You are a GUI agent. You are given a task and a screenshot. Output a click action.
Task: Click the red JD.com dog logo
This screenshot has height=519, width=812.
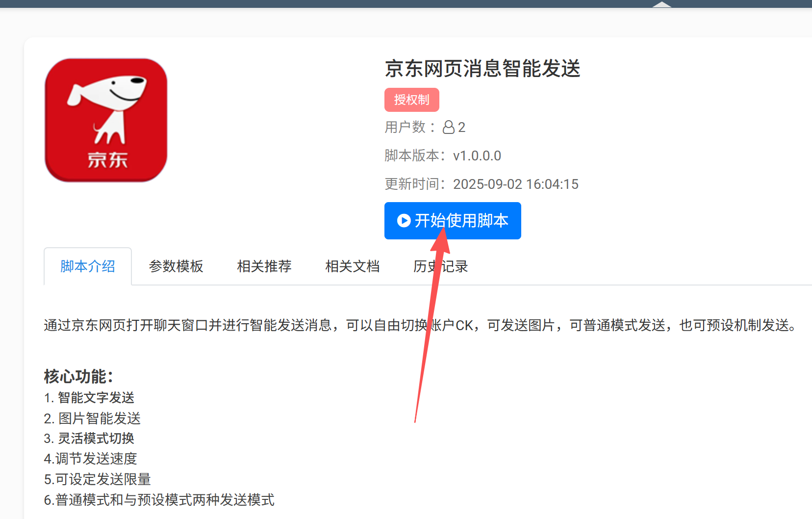click(x=106, y=120)
